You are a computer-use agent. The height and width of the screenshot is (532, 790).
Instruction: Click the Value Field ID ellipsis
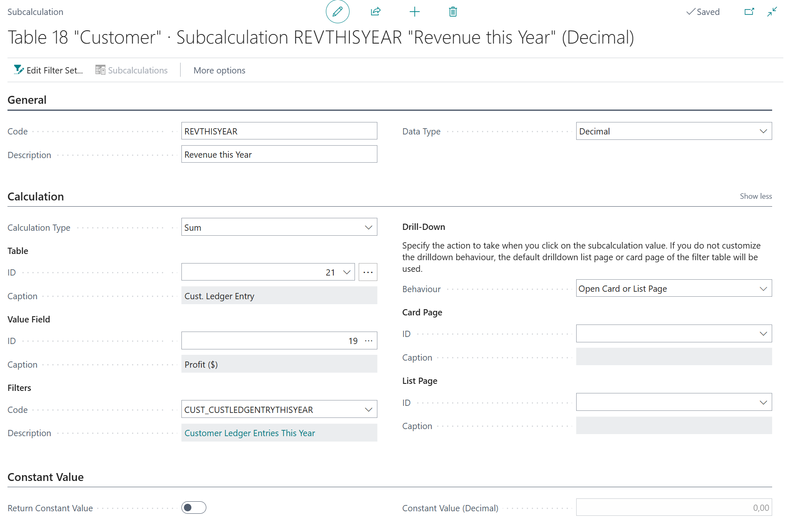coord(369,341)
